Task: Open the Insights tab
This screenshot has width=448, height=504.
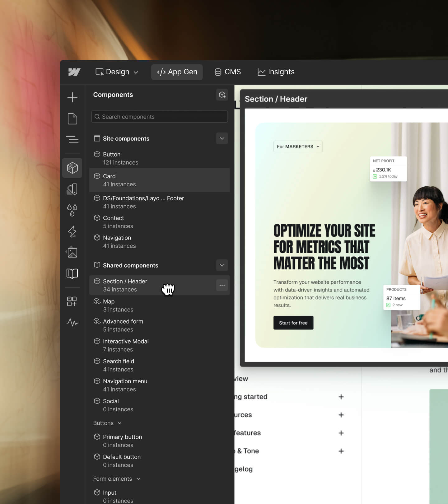Action: [x=276, y=72]
